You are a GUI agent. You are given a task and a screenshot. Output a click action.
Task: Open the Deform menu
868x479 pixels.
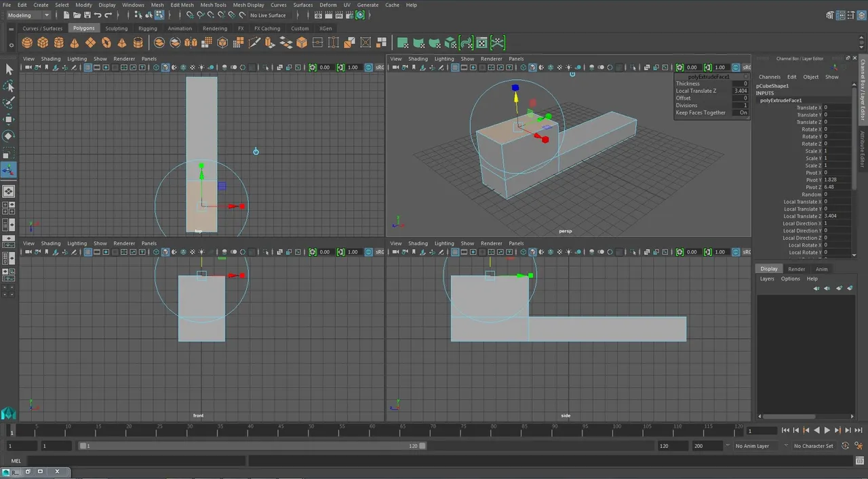[328, 5]
